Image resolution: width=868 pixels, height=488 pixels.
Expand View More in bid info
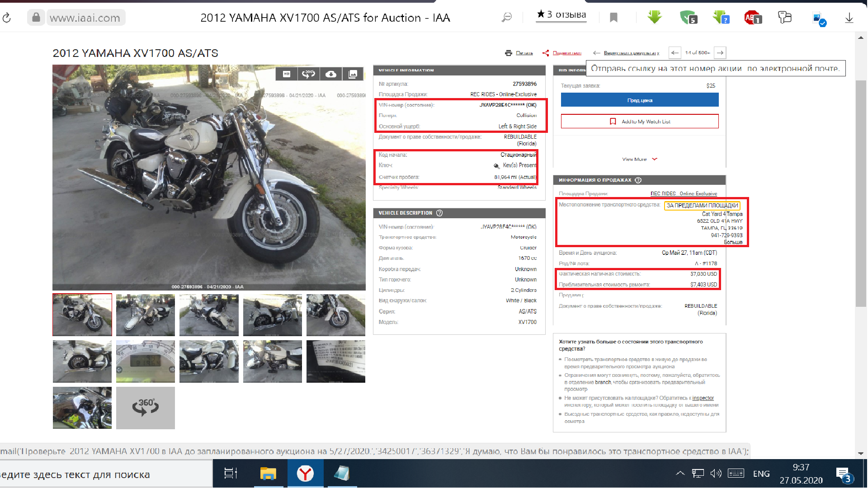(640, 159)
